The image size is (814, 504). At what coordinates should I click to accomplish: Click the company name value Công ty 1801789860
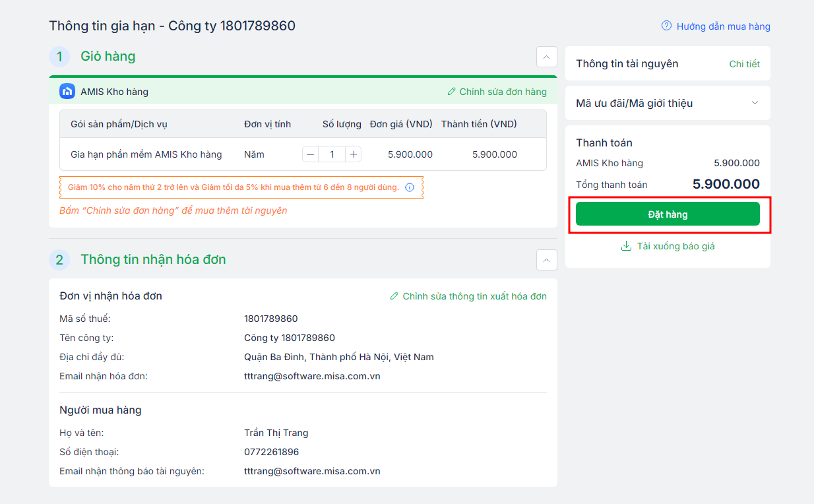[x=290, y=338]
